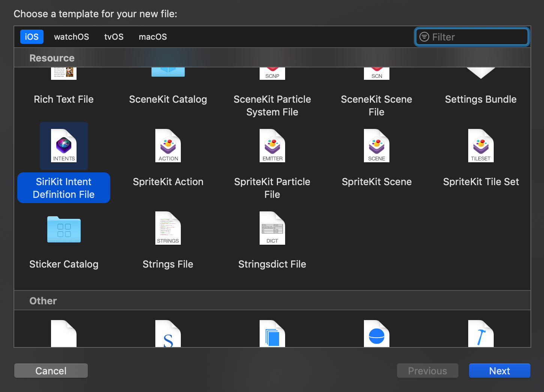This screenshot has height=392, width=544.
Task: Open the filter options icon in search field
Action: 424,37
